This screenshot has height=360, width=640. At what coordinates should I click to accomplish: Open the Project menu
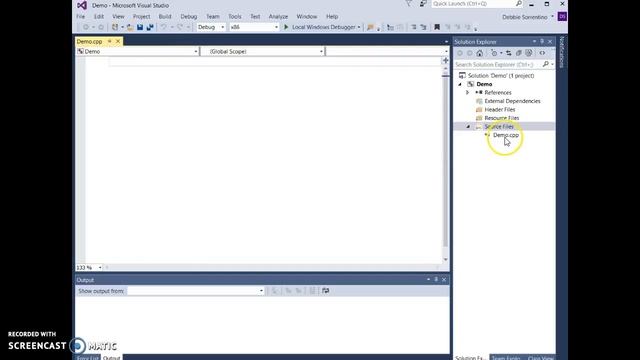coord(142,17)
